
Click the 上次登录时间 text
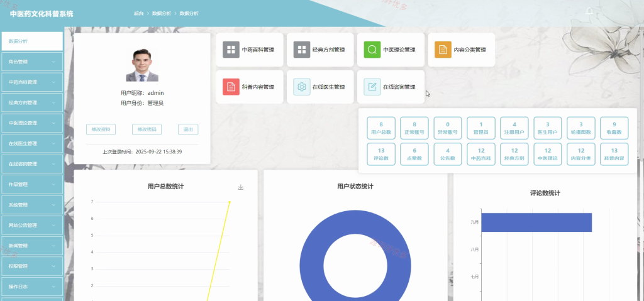pos(142,152)
